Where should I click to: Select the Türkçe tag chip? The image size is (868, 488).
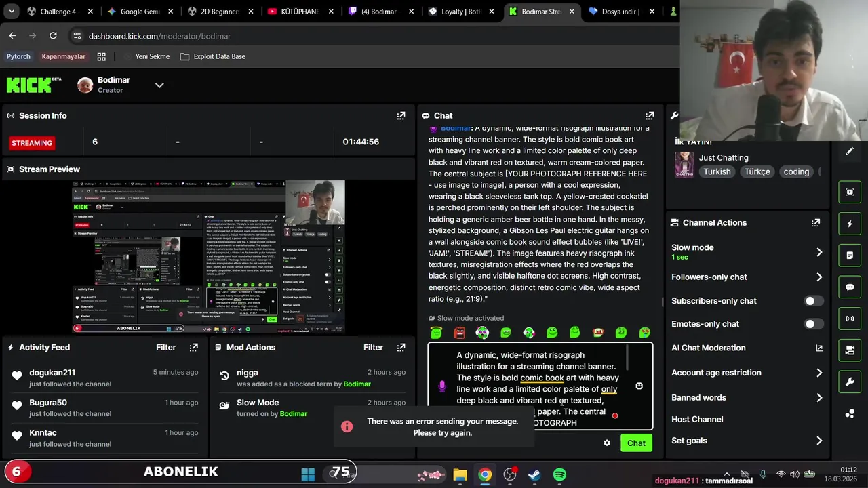[x=757, y=172]
